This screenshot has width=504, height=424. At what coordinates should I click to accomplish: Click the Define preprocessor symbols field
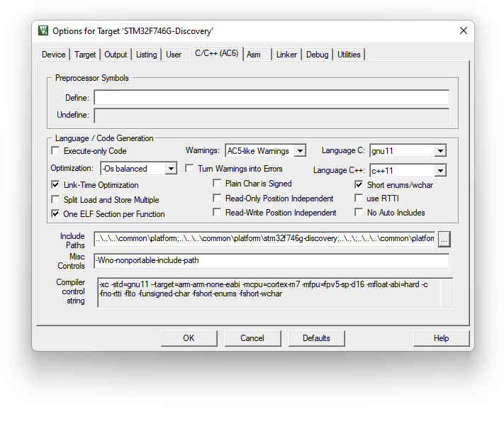coord(271,98)
